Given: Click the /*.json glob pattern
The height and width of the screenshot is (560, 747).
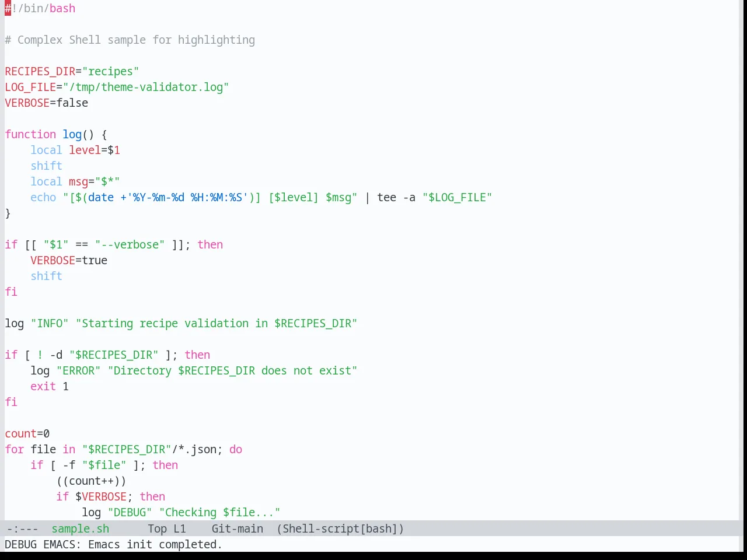Looking at the screenshot, I should tap(194, 450).
